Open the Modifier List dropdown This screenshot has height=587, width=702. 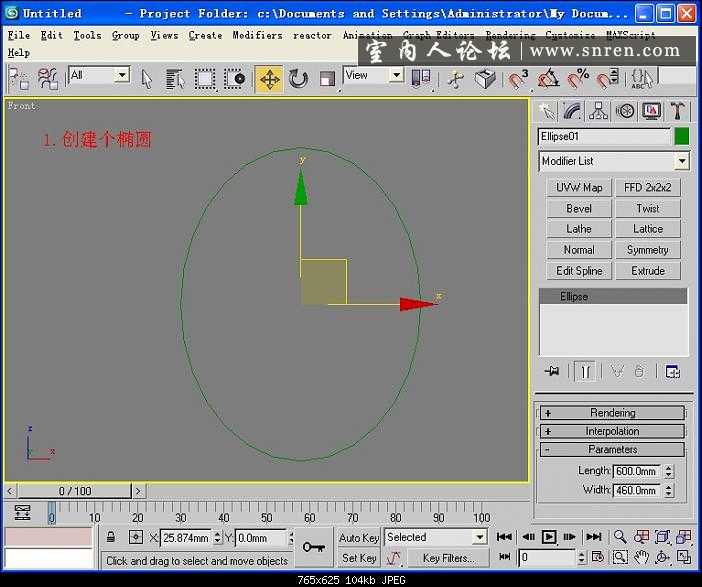tap(681, 161)
